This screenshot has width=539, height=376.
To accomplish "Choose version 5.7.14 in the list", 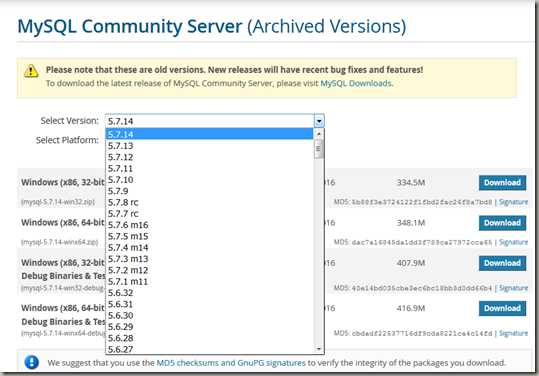I will click(x=209, y=134).
